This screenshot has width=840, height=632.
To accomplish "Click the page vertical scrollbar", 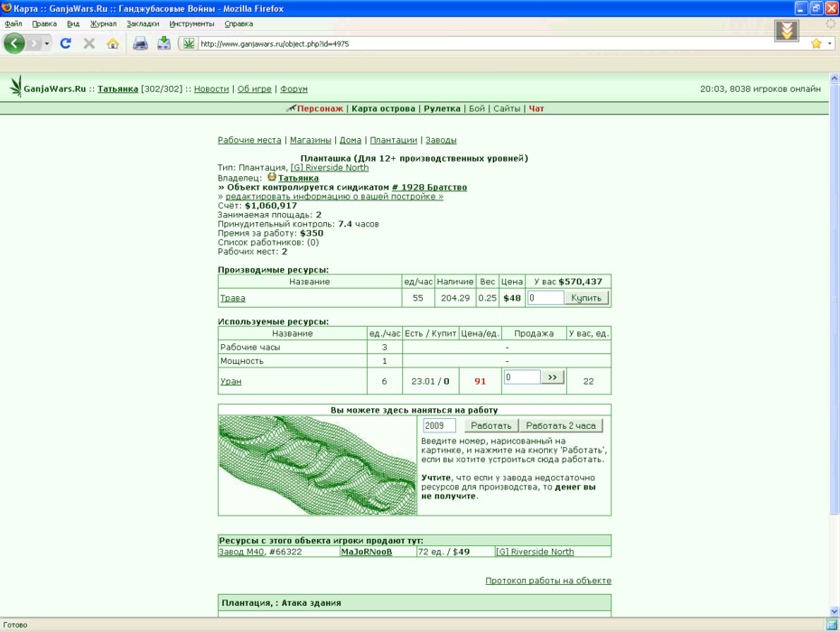I will [x=834, y=344].
